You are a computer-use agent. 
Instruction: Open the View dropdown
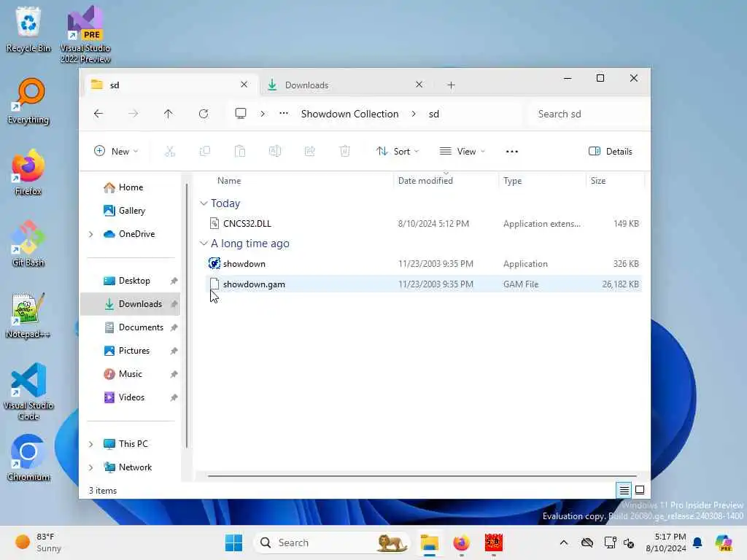tap(462, 152)
